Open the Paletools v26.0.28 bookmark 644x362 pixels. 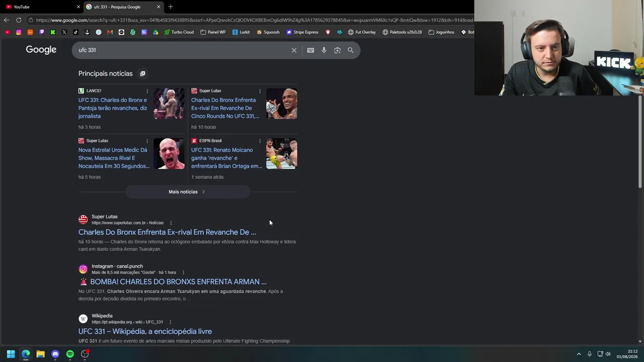click(402, 32)
